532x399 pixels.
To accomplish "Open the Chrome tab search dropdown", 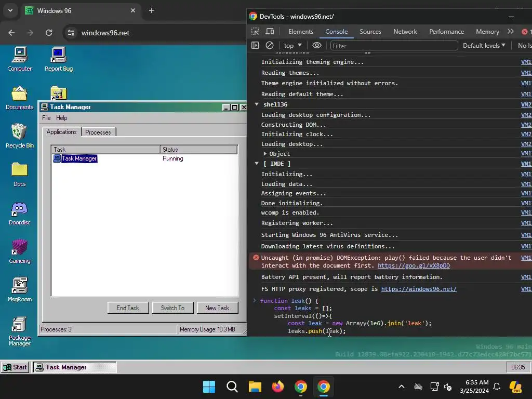I will coord(10,10).
